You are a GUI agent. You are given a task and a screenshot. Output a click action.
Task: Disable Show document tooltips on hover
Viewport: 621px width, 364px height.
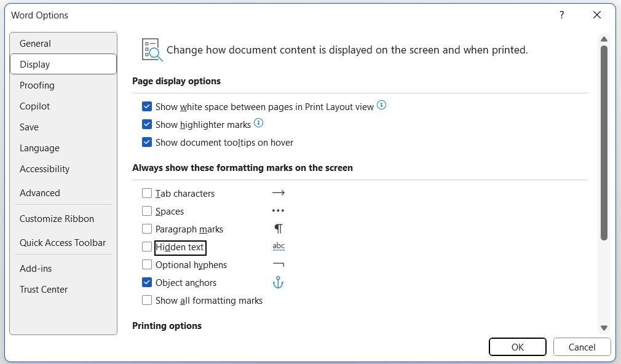(147, 142)
